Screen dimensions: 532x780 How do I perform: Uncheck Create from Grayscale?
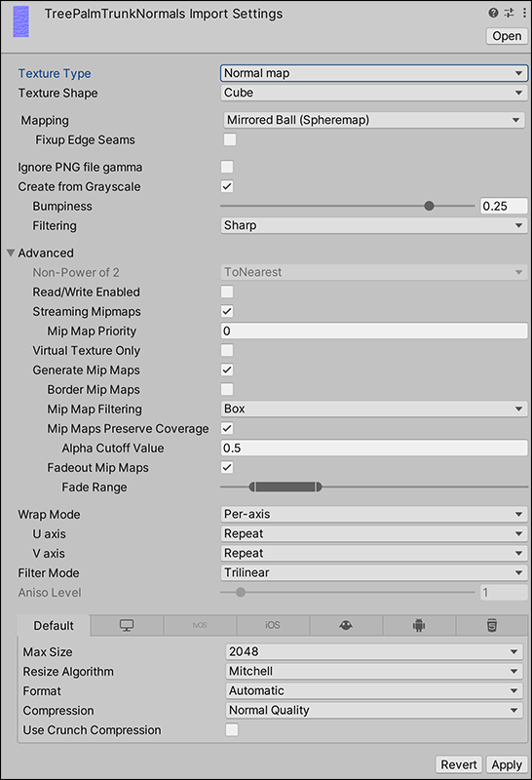click(227, 186)
